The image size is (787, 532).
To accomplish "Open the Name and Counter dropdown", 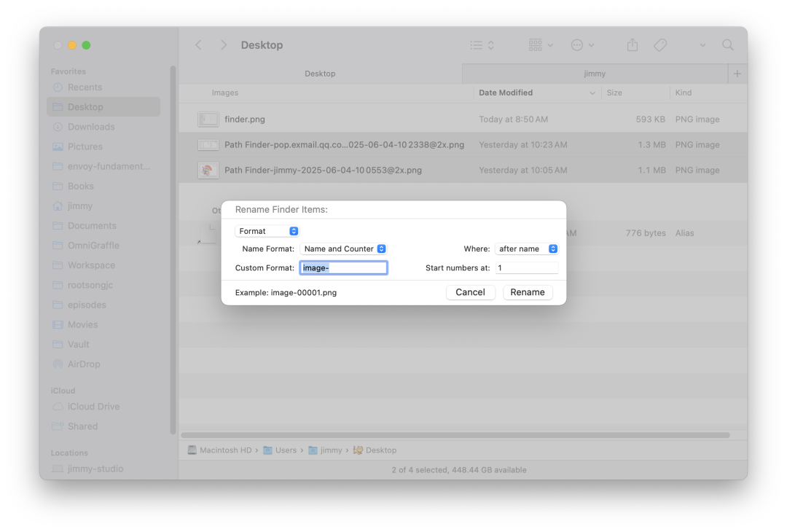I will pos(343,249).
